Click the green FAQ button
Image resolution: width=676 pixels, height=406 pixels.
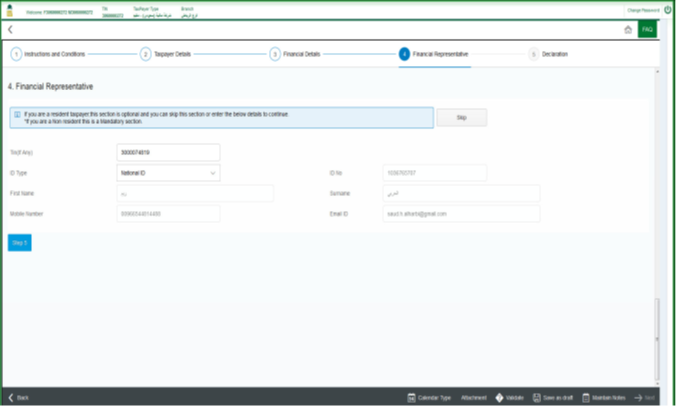(x=647, y=30)
